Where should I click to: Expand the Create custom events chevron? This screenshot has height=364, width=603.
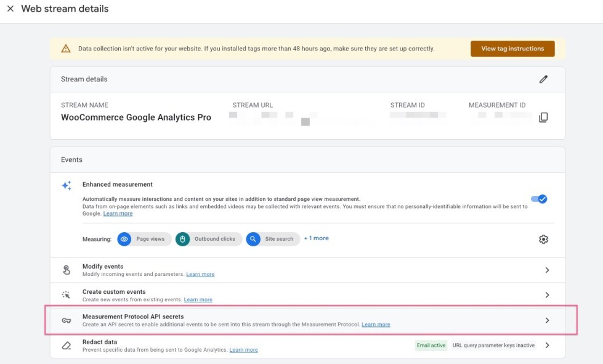(547, 295)
